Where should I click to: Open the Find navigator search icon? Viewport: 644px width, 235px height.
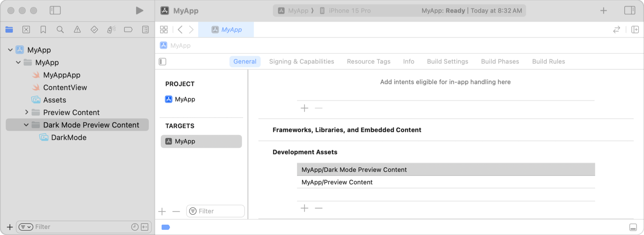coord(60,30)
